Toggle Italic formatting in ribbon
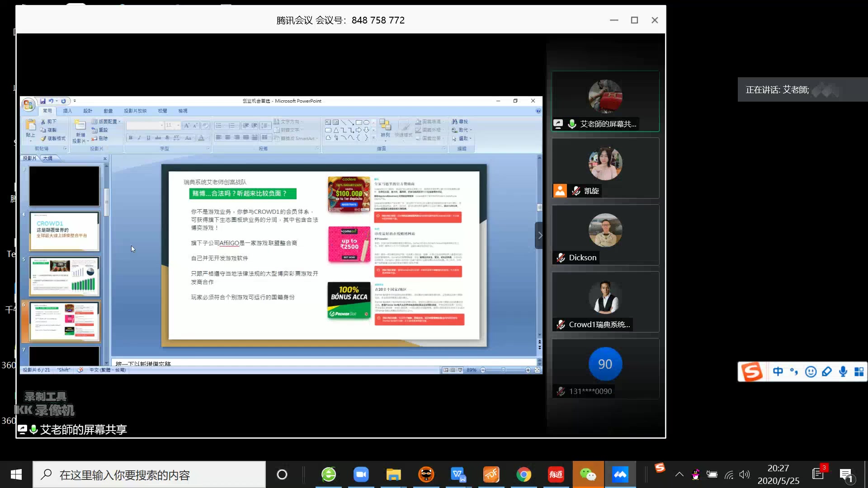This screenshot has width=868, height=488. (139, 138)
